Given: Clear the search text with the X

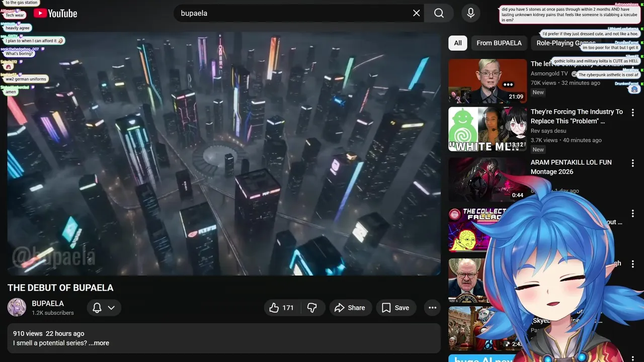Looking at the screenshot, I should [x=416, y=13].
